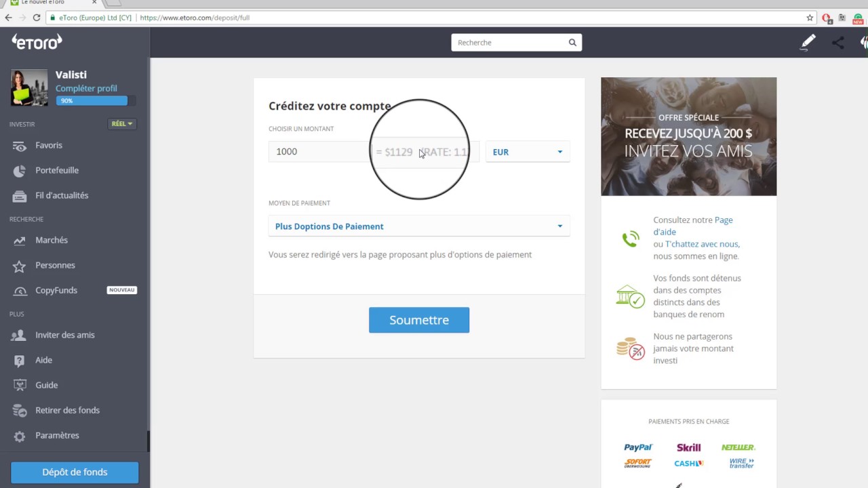Click browser reload button
Screen dimensions: 868x488
click(x=37, y=18)
